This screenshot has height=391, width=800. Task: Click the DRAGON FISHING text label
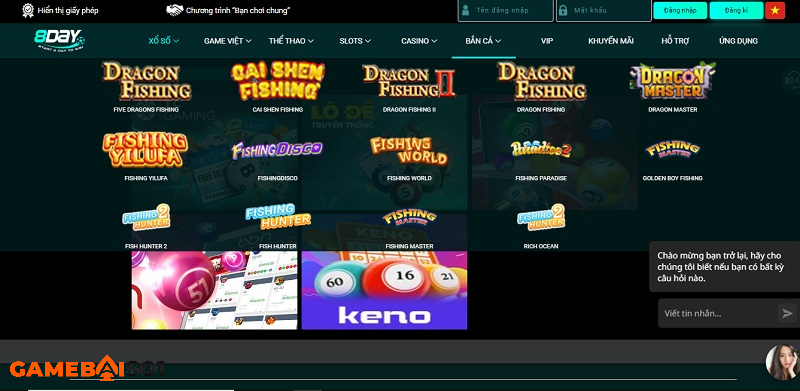point(541,109)
